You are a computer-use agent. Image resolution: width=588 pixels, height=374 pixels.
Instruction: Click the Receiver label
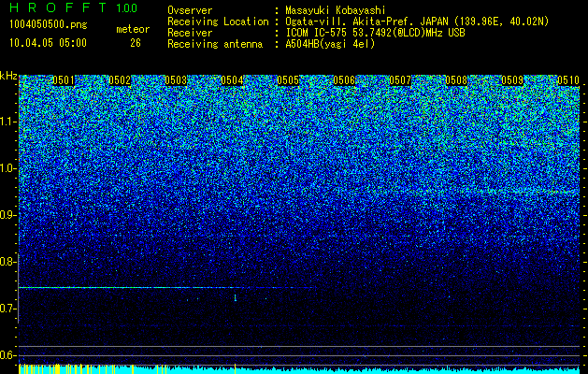pyautogui.click(x=190, y=33)
